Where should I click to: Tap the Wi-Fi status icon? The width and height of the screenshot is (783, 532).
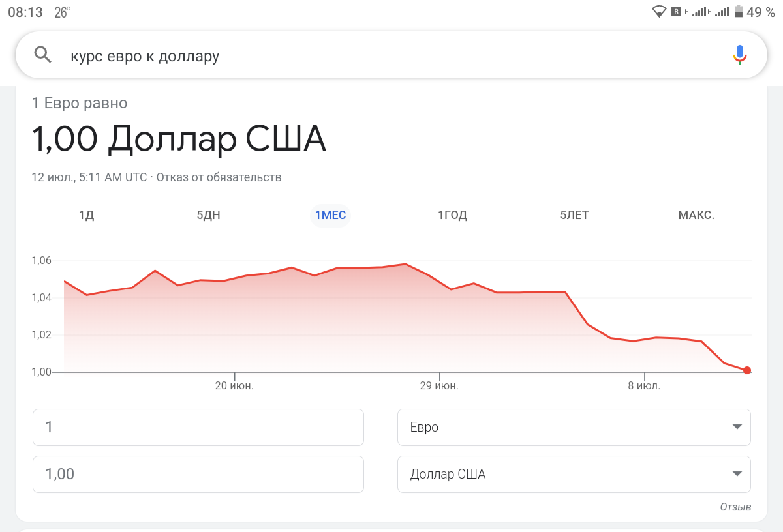point(659,11)
